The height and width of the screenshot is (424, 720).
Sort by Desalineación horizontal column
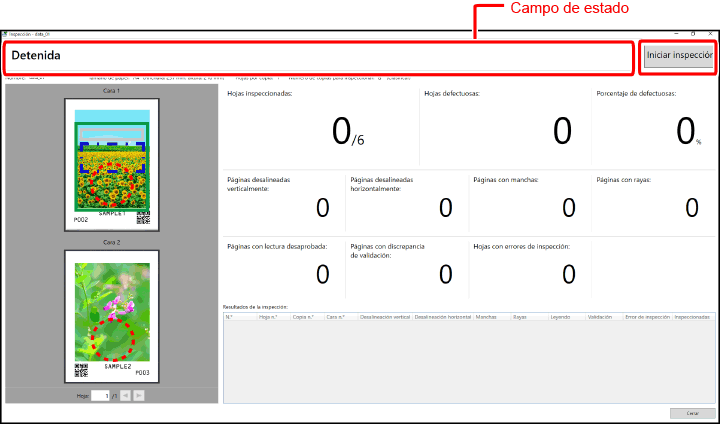click(x=442, y=316)
